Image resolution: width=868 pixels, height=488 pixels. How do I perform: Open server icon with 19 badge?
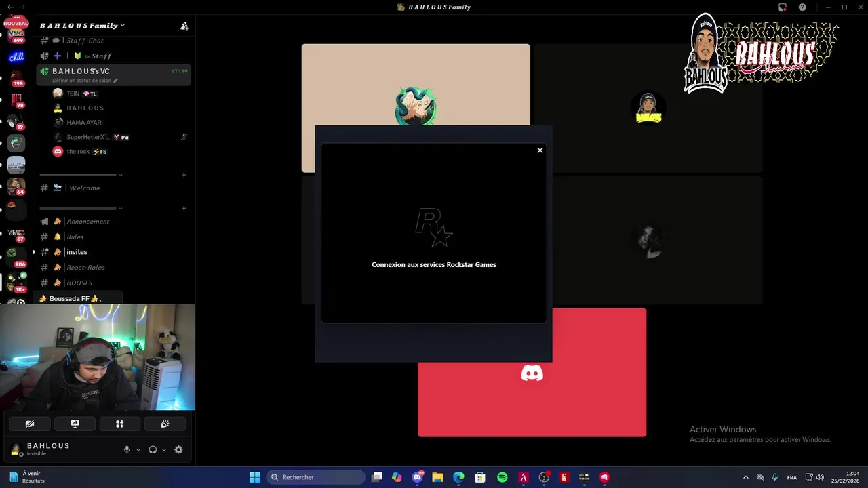pos(16,122)
